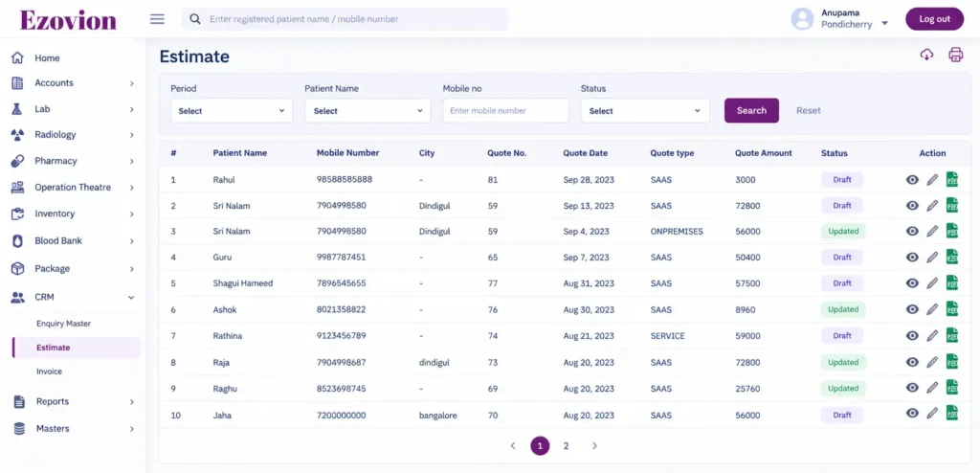Click the Draft status badge for Rahul
The height and width of the screenshot is (473, 980).
(842, 180)
